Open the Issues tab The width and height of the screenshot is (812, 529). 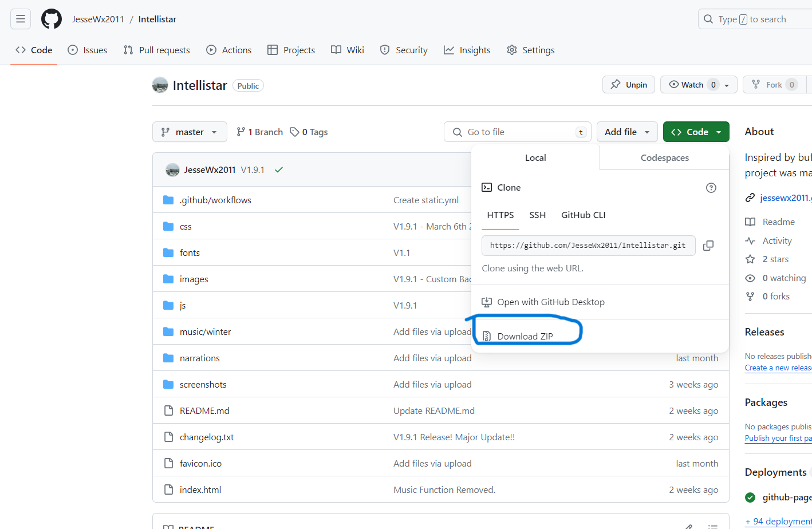[88, 50]
